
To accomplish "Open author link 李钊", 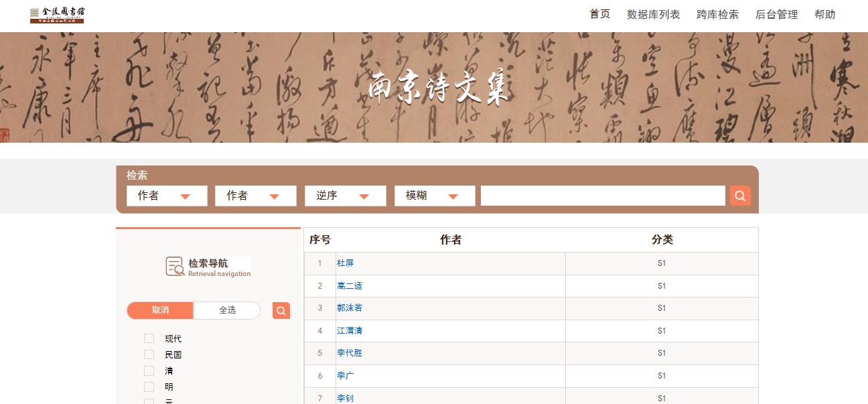I will tap(345, 399).
